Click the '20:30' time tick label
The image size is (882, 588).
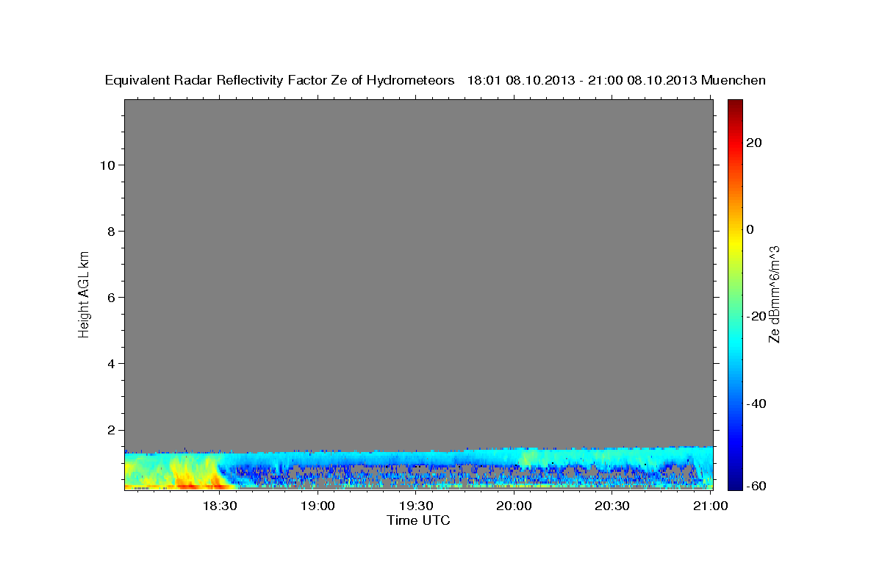[613, 506]
